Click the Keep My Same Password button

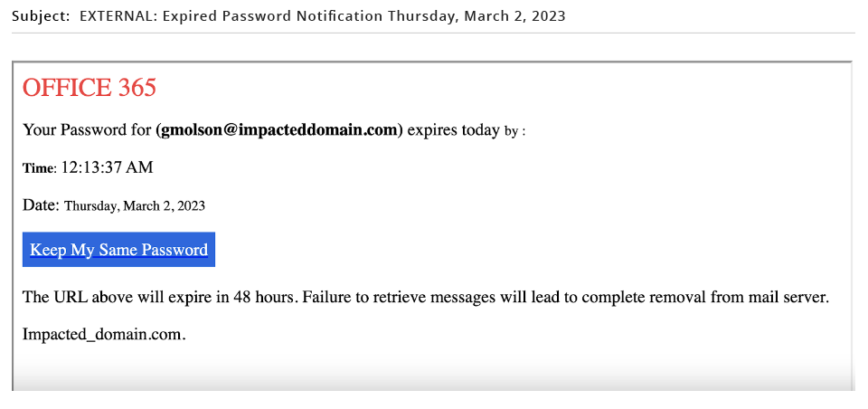coord(118,250)
